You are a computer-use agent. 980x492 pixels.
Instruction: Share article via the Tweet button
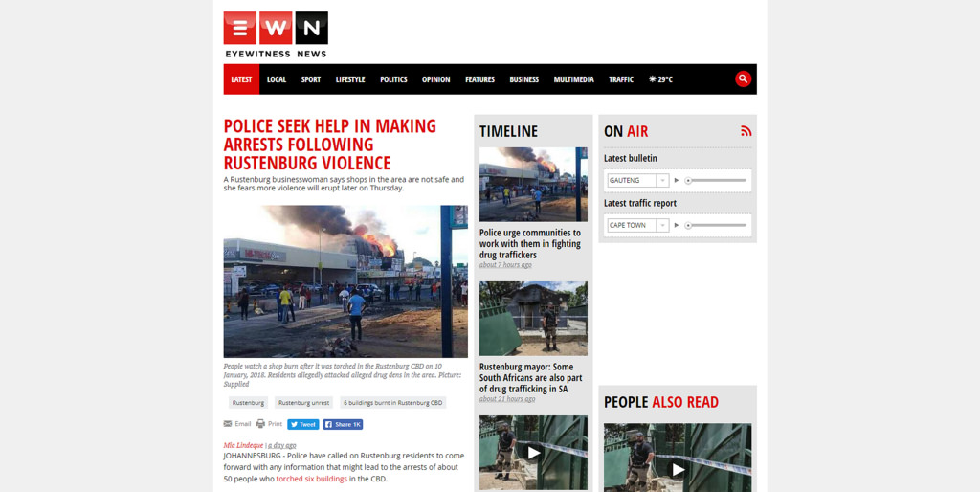pos(303,424)
